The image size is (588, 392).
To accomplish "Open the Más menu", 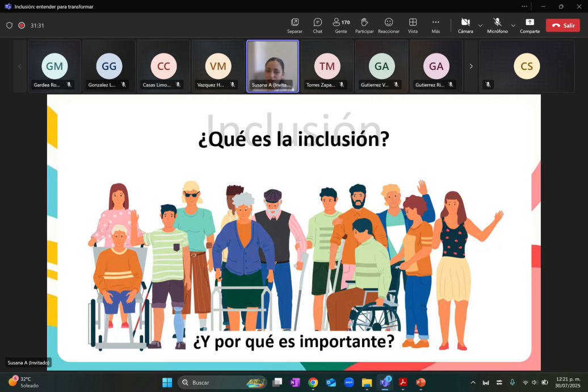I will point(435,25).
